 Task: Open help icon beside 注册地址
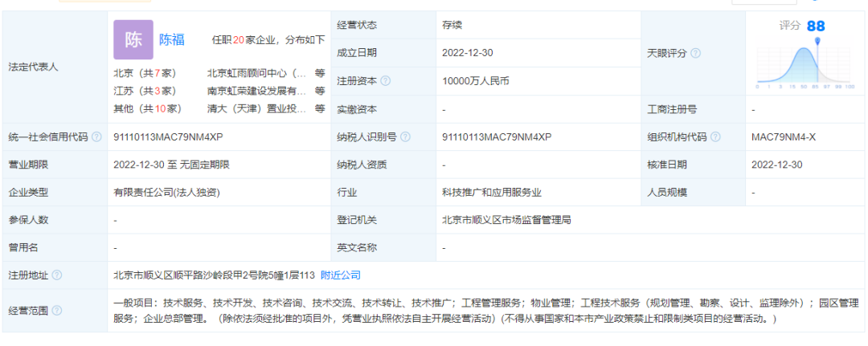[57, 275]
